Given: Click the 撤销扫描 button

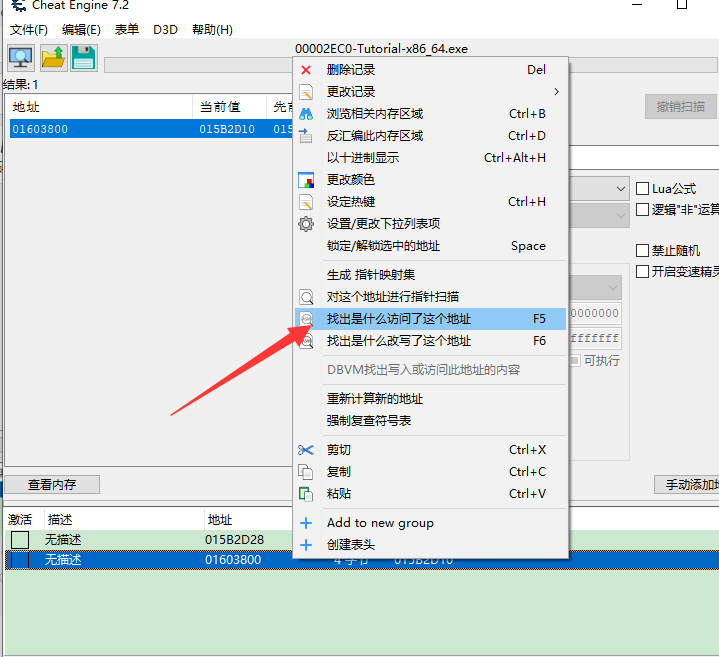Looking at the screenshot, I should [680, 107].
